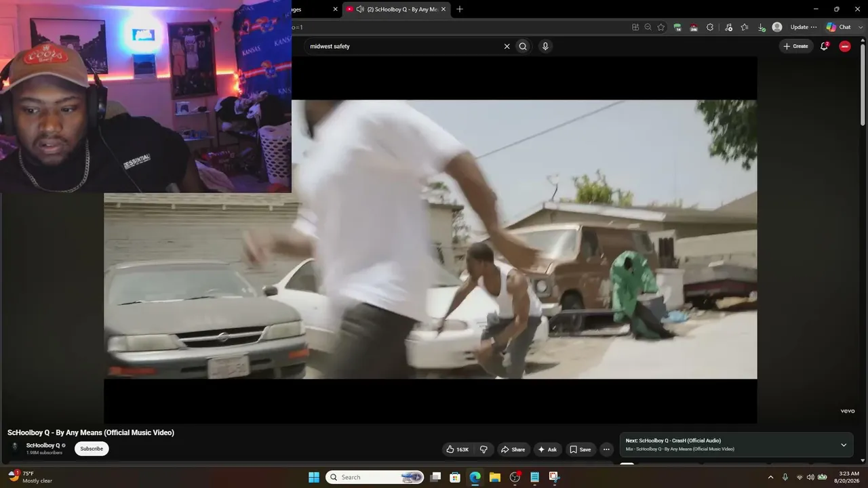868x488 pixels.
Task: Save the video to a playlist
Action: coord(580,449)
